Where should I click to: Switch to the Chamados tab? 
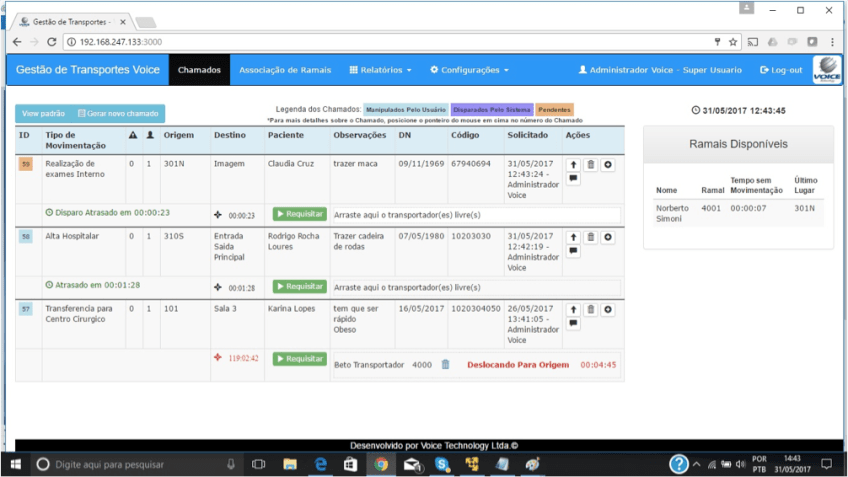[x=199, y=70]
